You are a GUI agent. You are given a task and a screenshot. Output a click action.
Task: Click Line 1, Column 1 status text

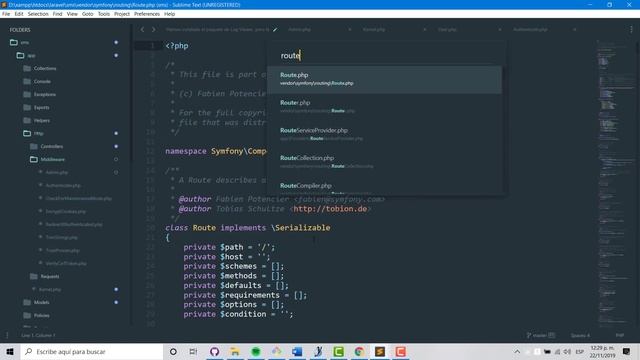(38, 336)
